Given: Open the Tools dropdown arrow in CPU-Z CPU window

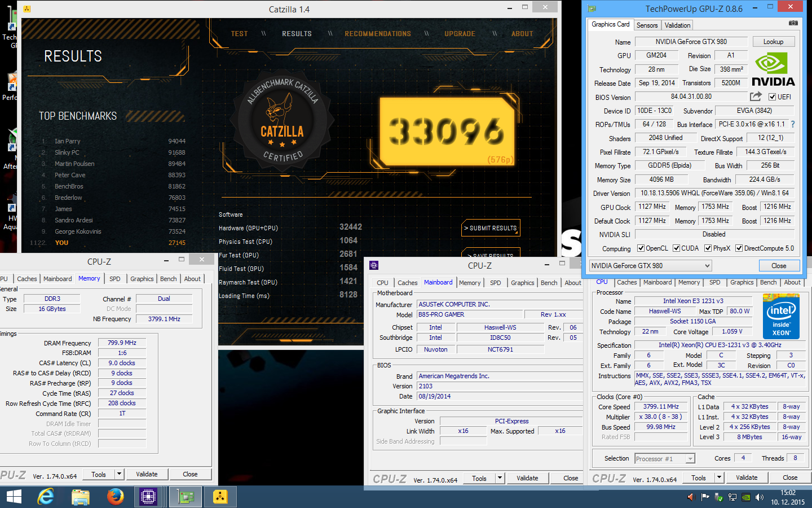Looking at the screenshot, I should (x=719, y=478).
